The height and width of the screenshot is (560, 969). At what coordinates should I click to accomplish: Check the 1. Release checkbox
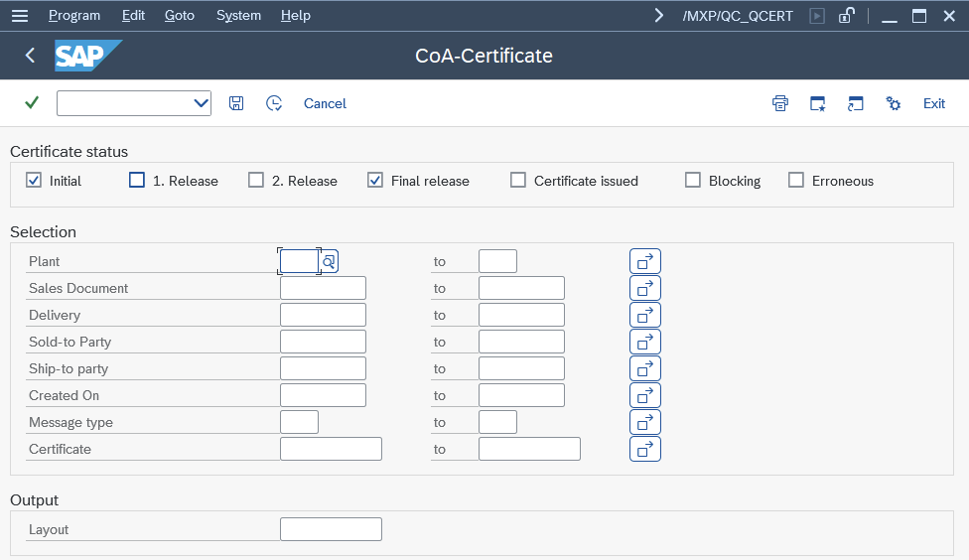tap(137, 180)
